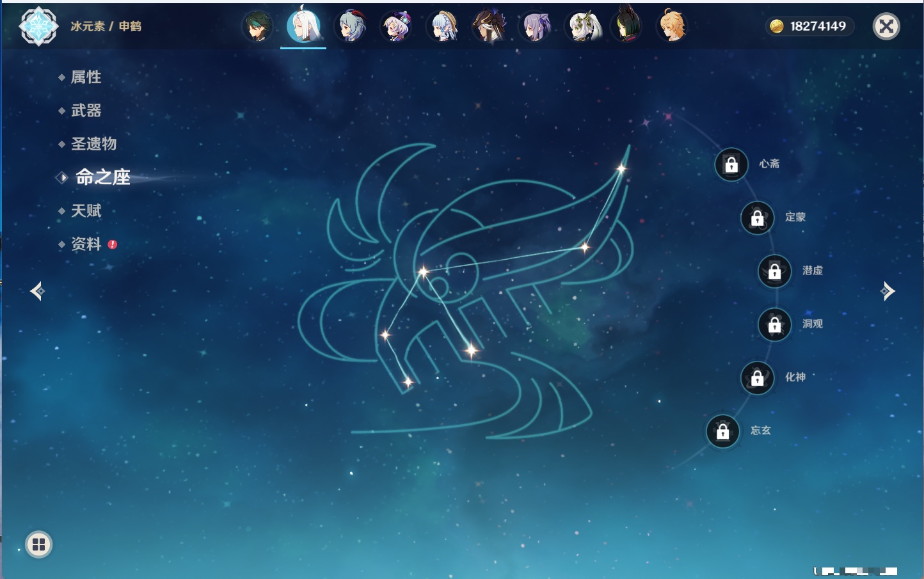This screenshot has height=579, width=924.
Task: Open the grid menu button at bottom-left
Action: tap(38, 544)
